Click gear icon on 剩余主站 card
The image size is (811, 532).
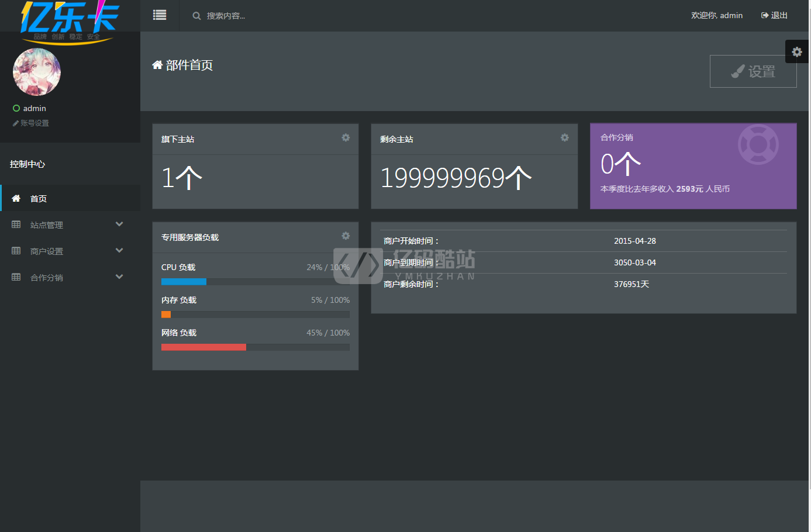pos(564,137)
